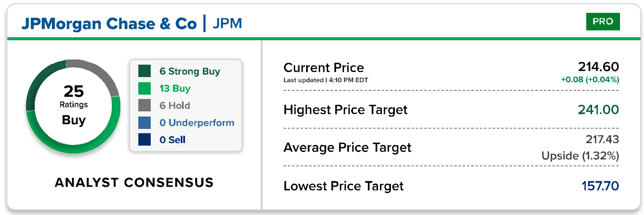Click the Current Price value 214.60

click(x=598, y=67)
